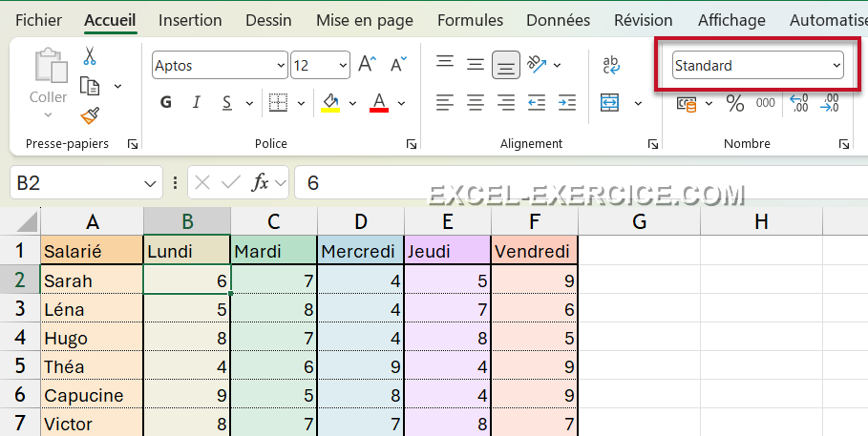The image size is (868, 436).
Task: Switch to the Affichage tab
Action: point(731,20)
